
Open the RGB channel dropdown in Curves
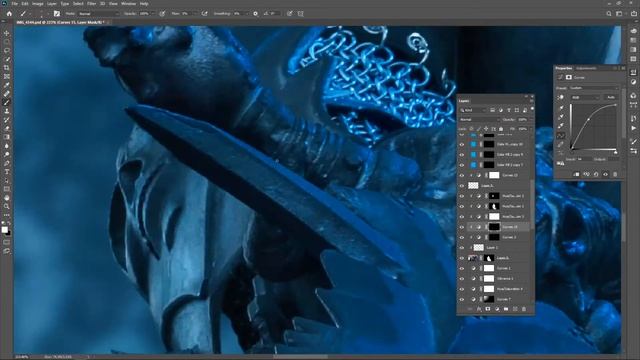tap(585, 98)
